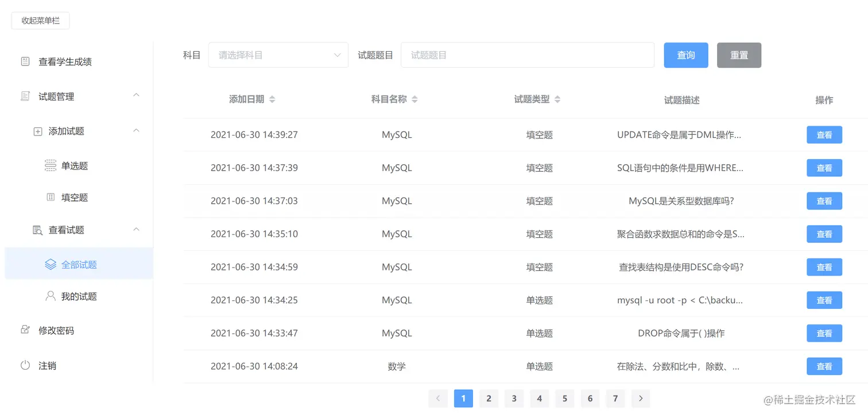Click 查看 for the DROP命令 row

tap(824, 333)
